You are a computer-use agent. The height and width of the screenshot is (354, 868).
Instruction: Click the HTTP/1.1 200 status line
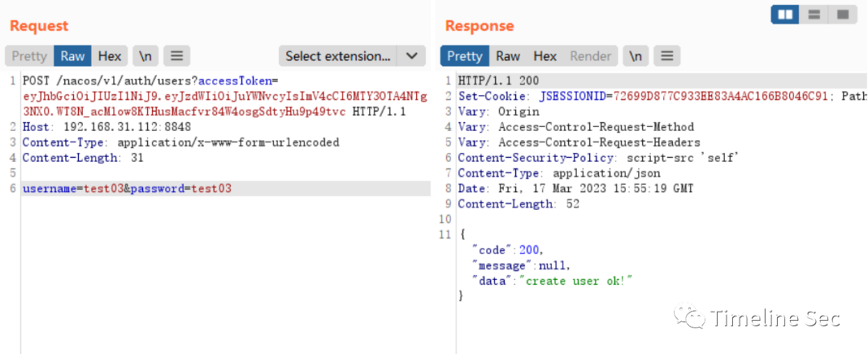(x=498, y=81)
